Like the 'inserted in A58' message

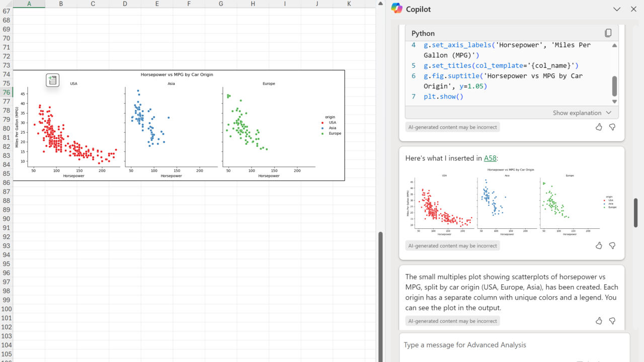pyautogui.click(x=599, y=246)
